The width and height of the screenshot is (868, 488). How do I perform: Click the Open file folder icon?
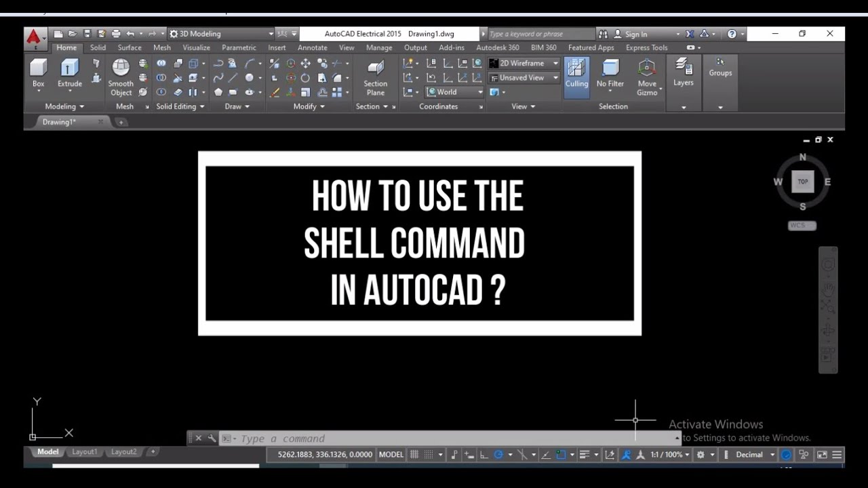tap(73, 34)
